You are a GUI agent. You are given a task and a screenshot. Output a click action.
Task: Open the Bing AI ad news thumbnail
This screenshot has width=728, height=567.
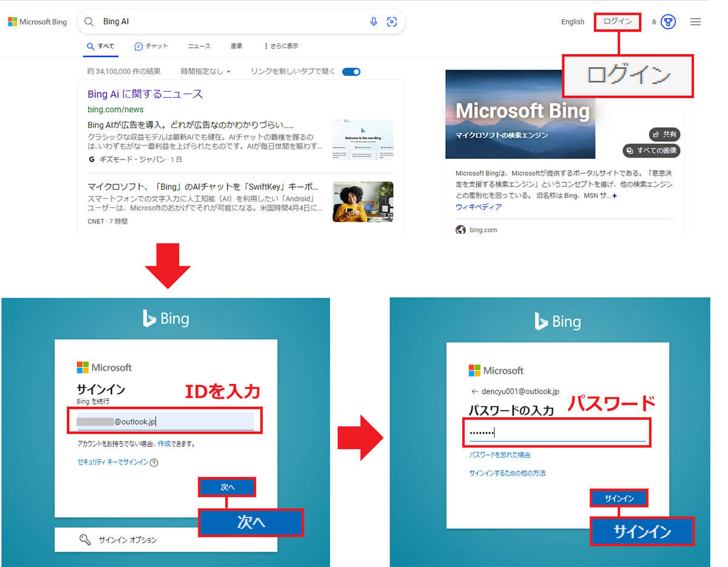pyautogui.click(x=363, y=141)
